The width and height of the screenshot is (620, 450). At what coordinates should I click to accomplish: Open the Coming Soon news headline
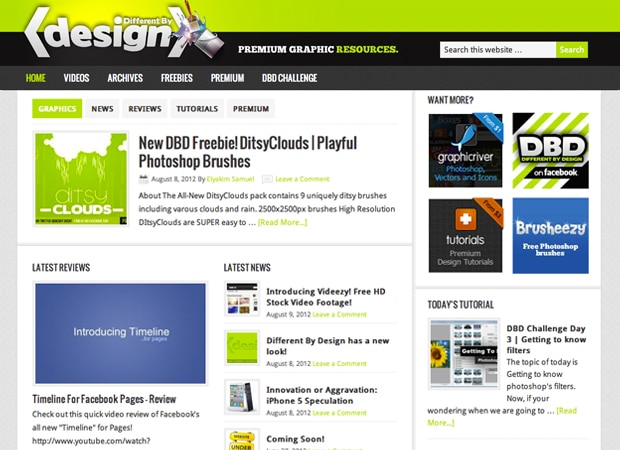pos(295,439)
